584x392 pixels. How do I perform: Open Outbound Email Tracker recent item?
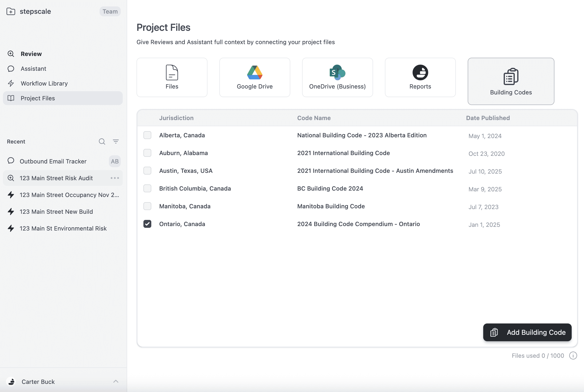(x=53, y=161)
